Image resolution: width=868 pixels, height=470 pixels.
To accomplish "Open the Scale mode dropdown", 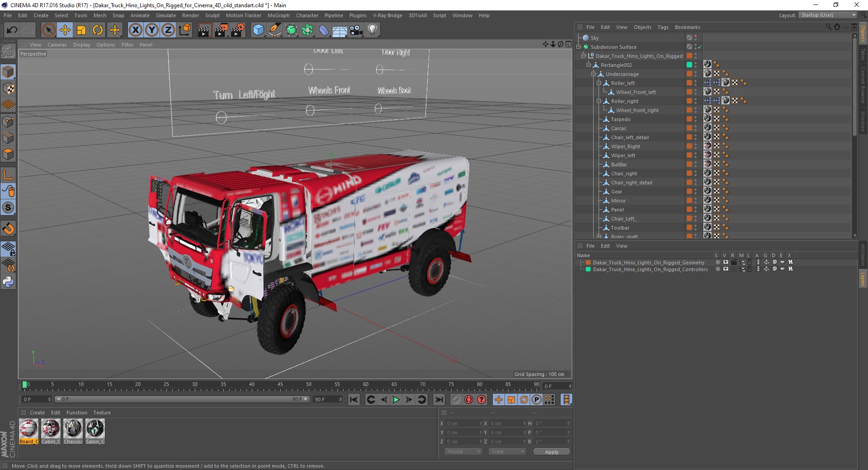I will [x=507, y=451].
